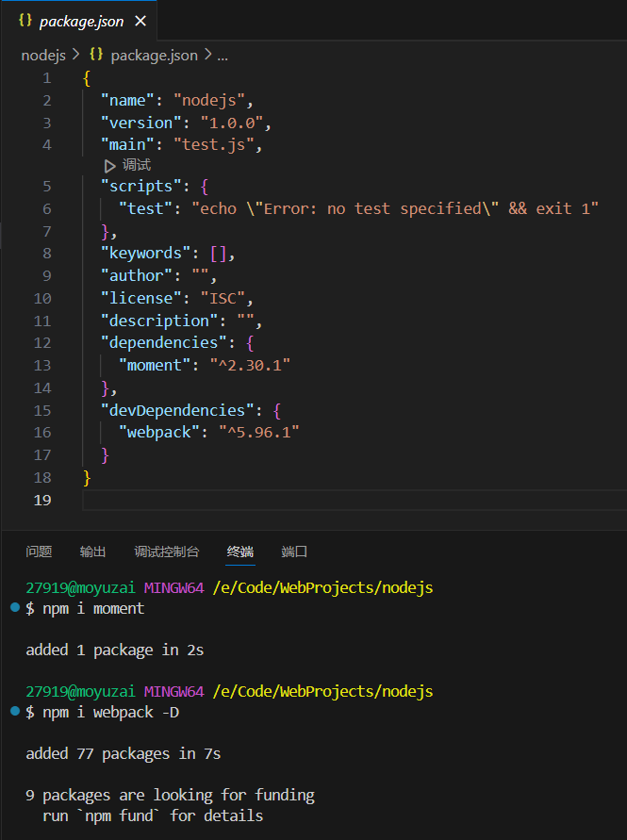Click terminal command "npm i moment"
The height and width of the screenshot is (840, 627).
click(93, 609)
